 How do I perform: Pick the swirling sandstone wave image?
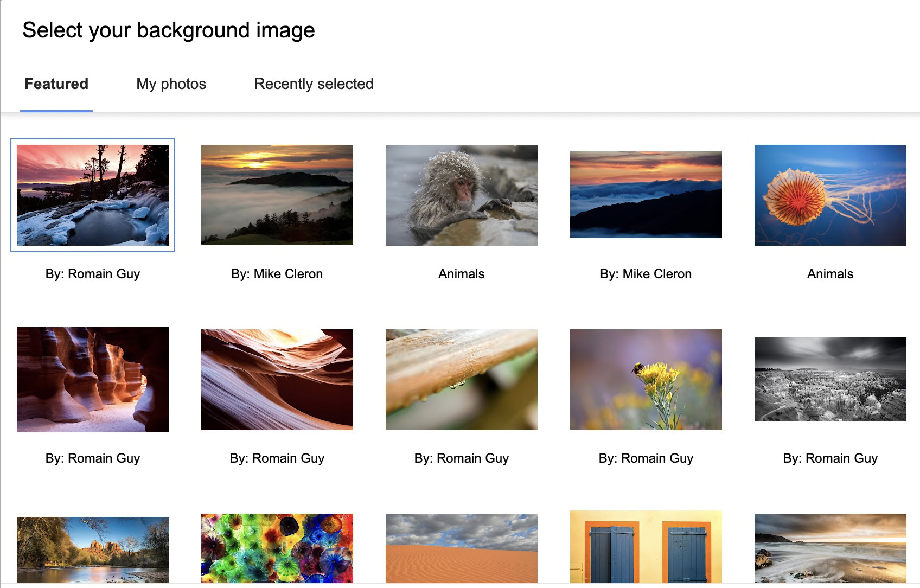click(x=277, y=379)
